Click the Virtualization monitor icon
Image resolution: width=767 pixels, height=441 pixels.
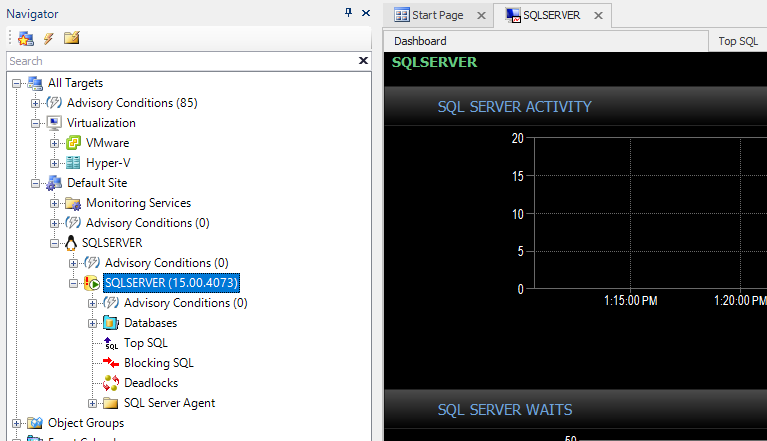pyautogui.click(x=54, y=123)
